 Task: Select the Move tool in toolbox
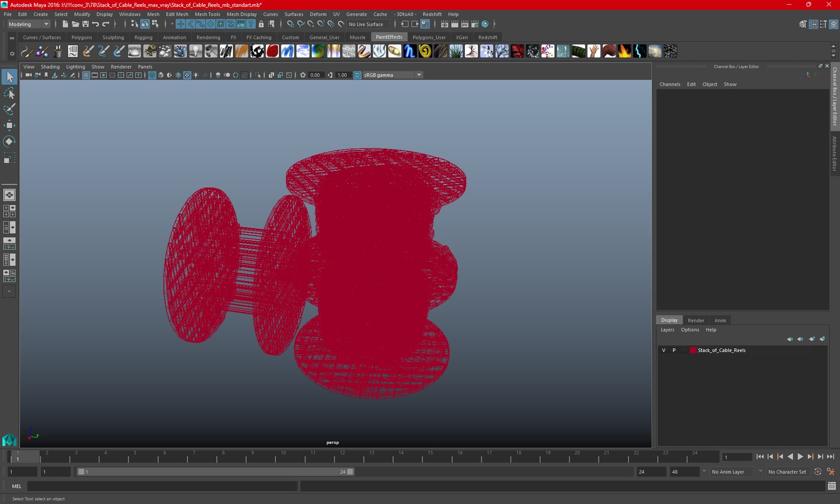(x=9, y=125)
